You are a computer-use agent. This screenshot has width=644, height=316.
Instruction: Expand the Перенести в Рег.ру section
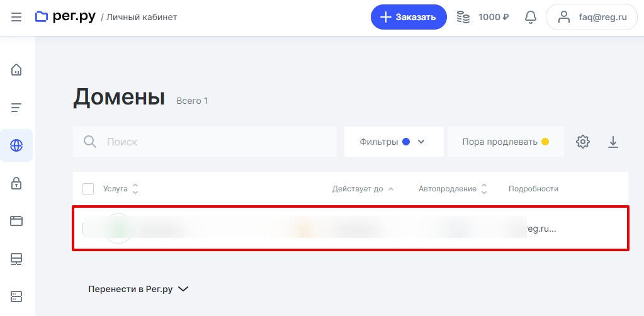(x=138, y=289)
